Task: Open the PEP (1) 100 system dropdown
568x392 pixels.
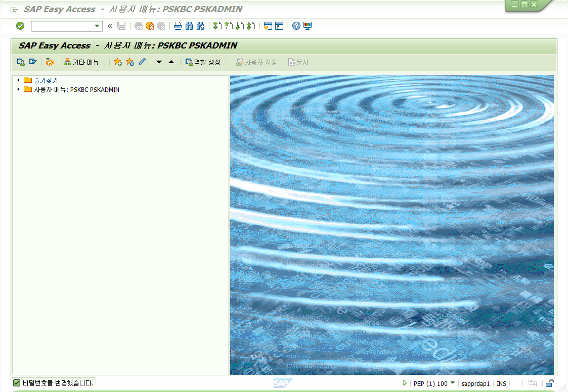Action: [x=452, y=383]
